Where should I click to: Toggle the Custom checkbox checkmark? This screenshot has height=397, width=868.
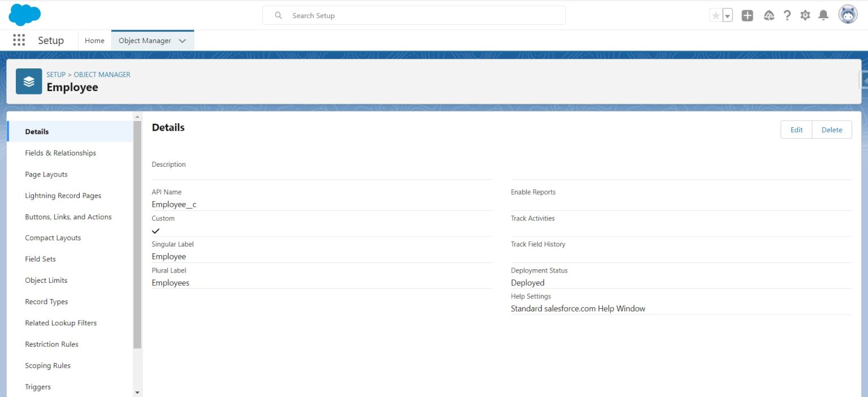[x=156, y=231]
